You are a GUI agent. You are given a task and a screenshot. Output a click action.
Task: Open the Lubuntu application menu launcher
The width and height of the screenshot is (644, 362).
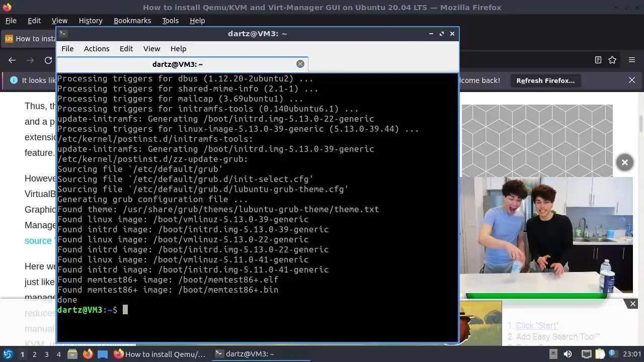tap(8, 354)
